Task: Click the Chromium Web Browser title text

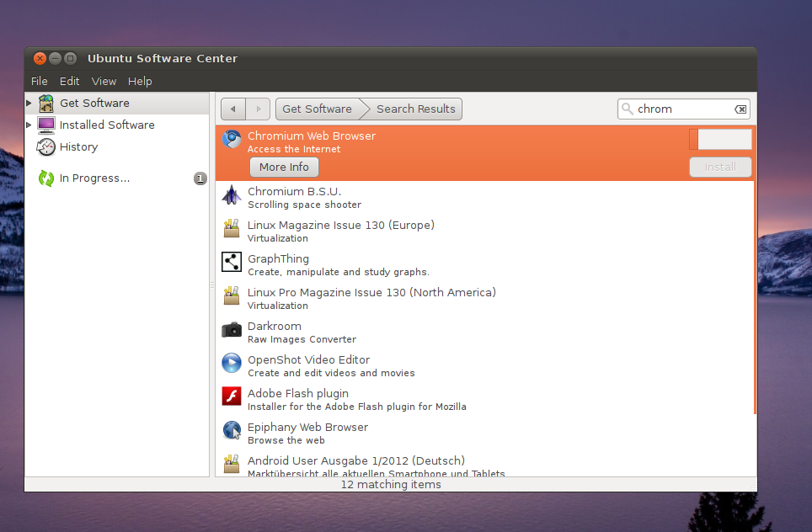Action: (x=311, y=136)
